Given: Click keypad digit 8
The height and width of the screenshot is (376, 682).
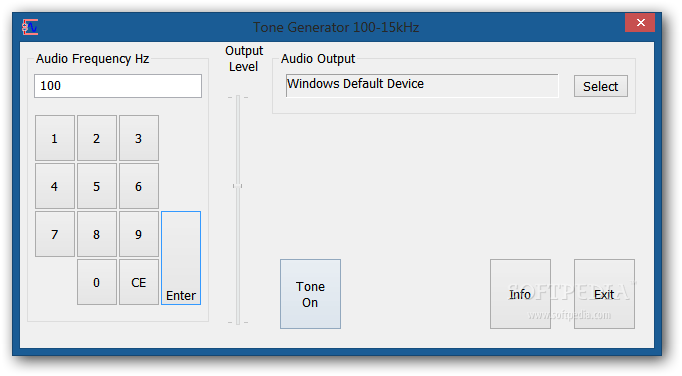Looking at the screenshot, I should [x=97, y=234].
